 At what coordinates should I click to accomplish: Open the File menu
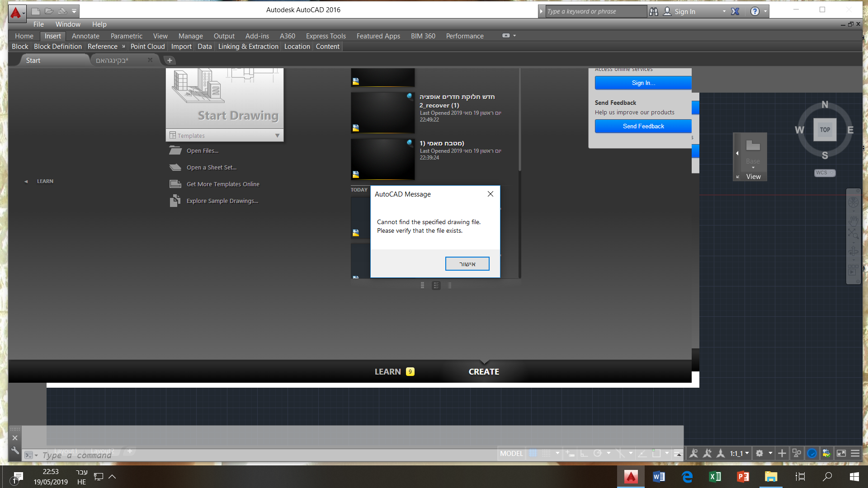(38, 24)
